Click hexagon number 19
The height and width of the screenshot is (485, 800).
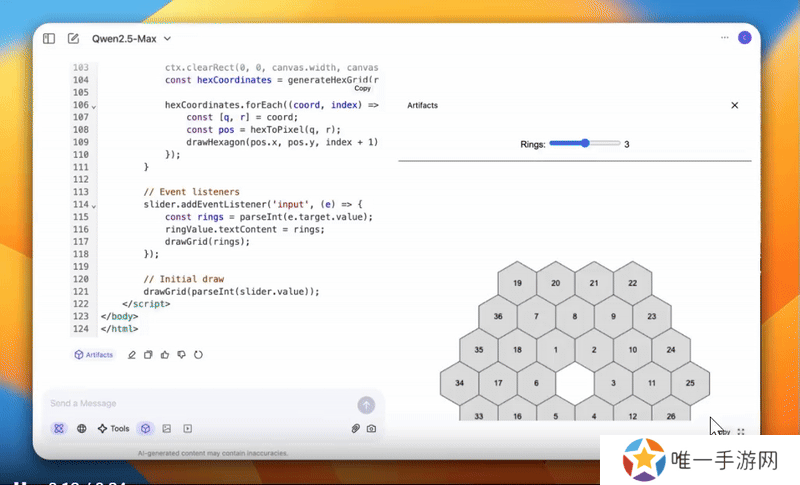517,283
